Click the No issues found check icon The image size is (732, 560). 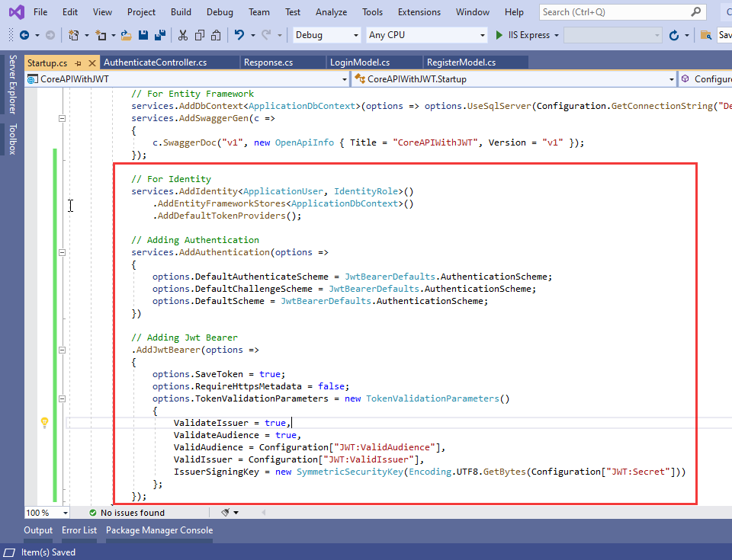(93, 513)
